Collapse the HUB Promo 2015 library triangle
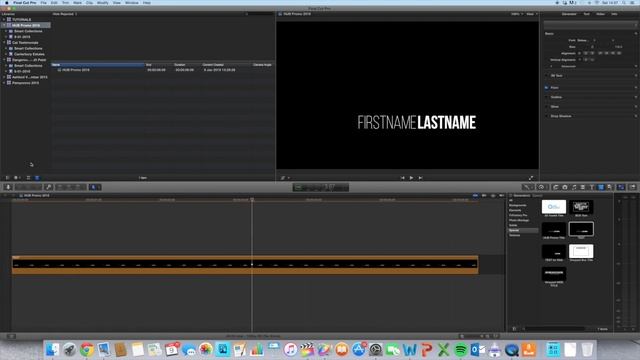The image size is (640, 360). click(x=4, y=25)
